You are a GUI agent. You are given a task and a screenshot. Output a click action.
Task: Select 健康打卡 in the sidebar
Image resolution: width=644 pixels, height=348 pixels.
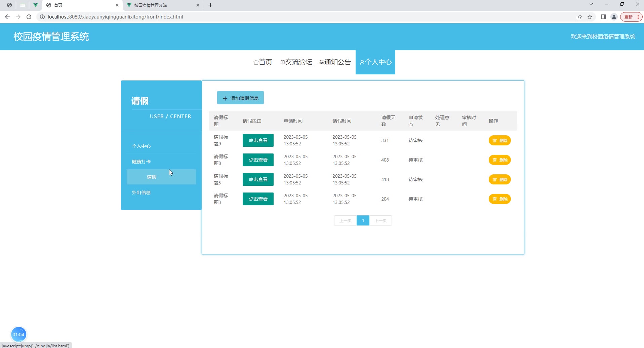pos(141,162)
